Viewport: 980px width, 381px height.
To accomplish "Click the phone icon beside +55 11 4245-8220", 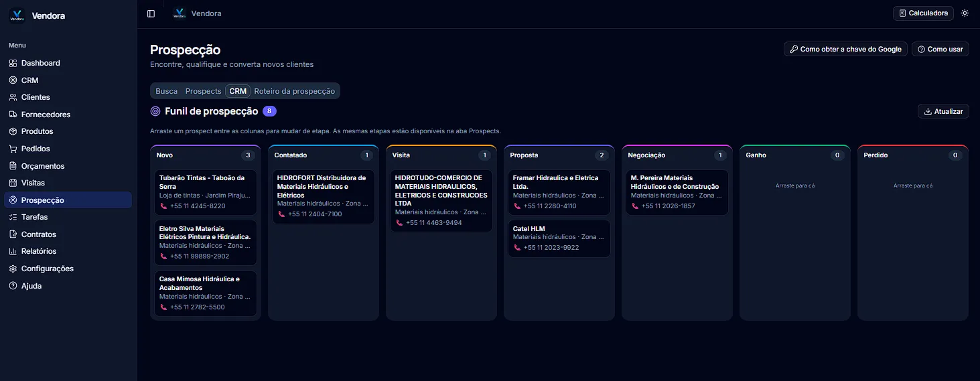I will pos(163,206).
